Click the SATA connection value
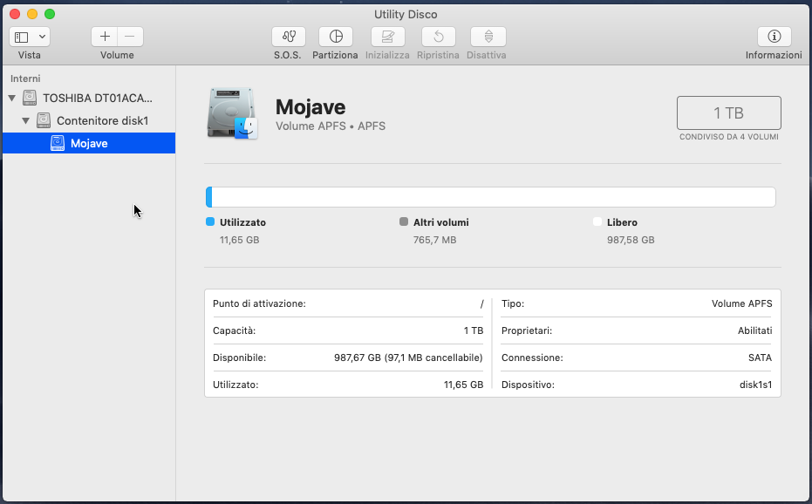The width and height of the screenshot is (812, 504). pyautogui.click(x=760, y=358)
